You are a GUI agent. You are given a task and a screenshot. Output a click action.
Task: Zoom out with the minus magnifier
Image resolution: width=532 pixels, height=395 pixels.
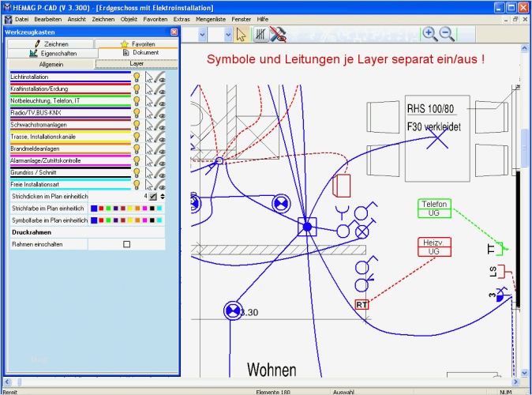(x=447, y=34)
